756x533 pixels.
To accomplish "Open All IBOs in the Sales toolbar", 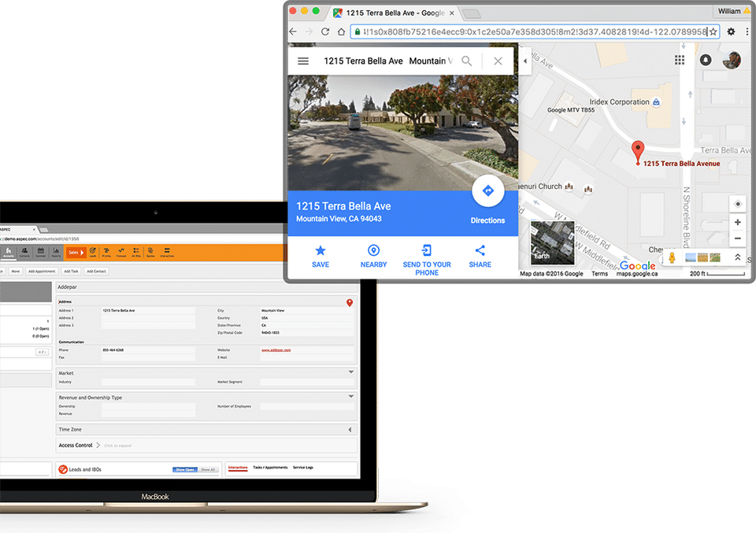I will click(136, 252).
